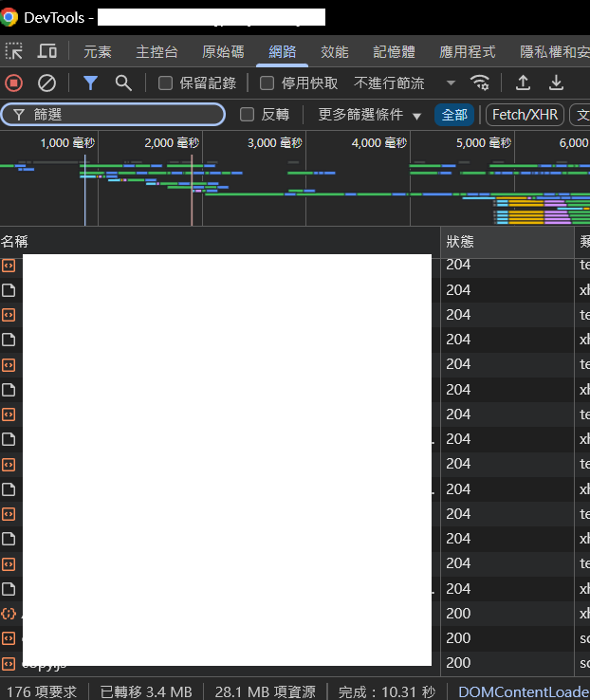The image size is (590, 700).
Task: Check the 停用快取 checkbox
Action: [x=267, y=83]
